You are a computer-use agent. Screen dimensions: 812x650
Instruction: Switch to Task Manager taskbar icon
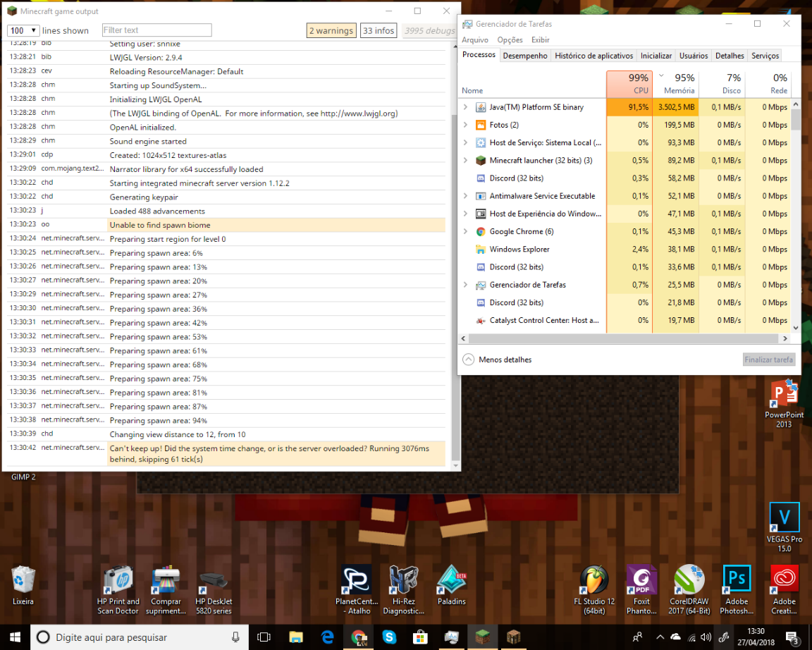coord(451,637)
